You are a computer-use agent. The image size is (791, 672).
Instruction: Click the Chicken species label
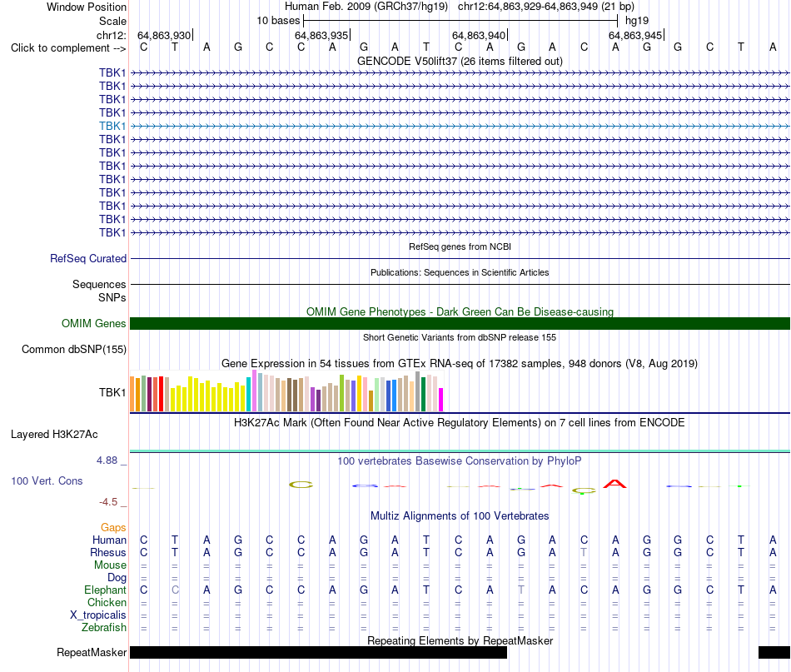tap(107, 602)
